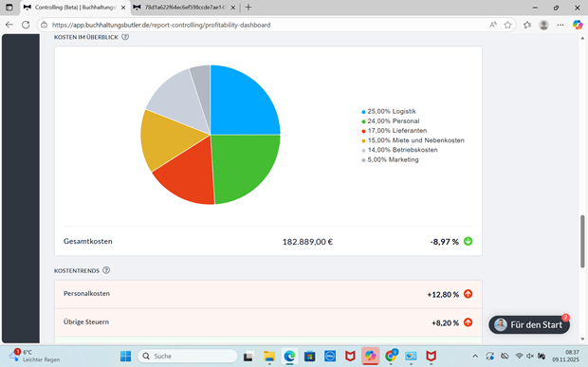Image resolution: width=588 pixels, height=367 pixels.
Task: Open Copilot in the browser toolbar
Action: (x=578, y=25)
